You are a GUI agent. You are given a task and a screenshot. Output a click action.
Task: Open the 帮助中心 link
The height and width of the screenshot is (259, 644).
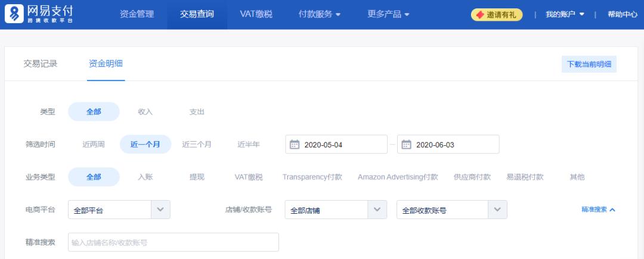(622, 14)
